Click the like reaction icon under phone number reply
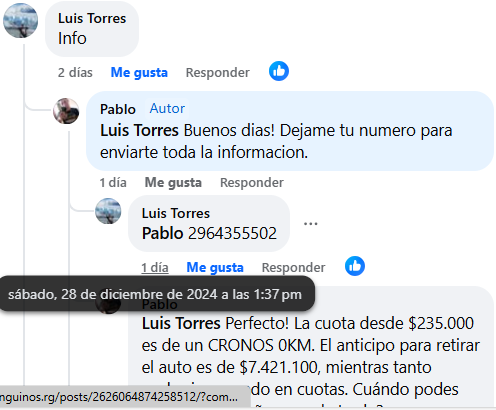496x410 pixels. tap(355, 266)
